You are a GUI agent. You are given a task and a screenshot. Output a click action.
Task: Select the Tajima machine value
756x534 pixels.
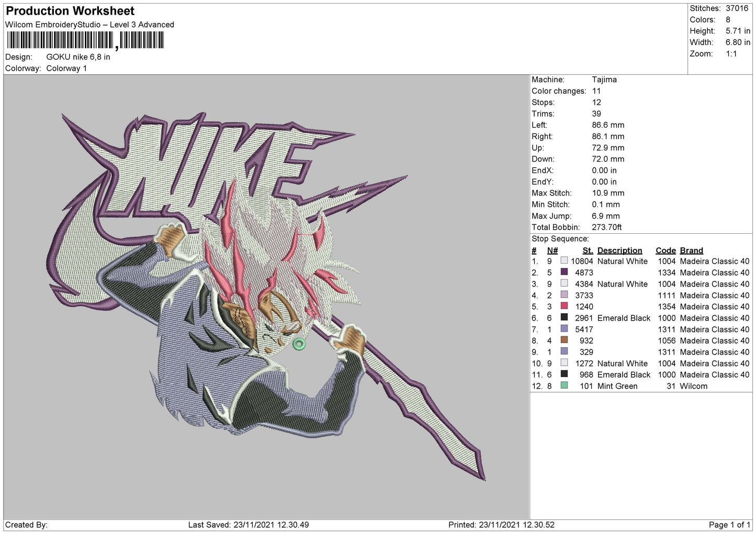coord(604,79)
